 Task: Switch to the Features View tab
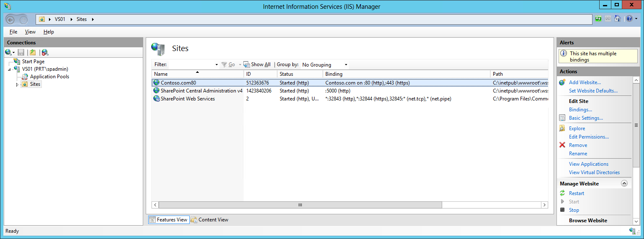point(169,220)
